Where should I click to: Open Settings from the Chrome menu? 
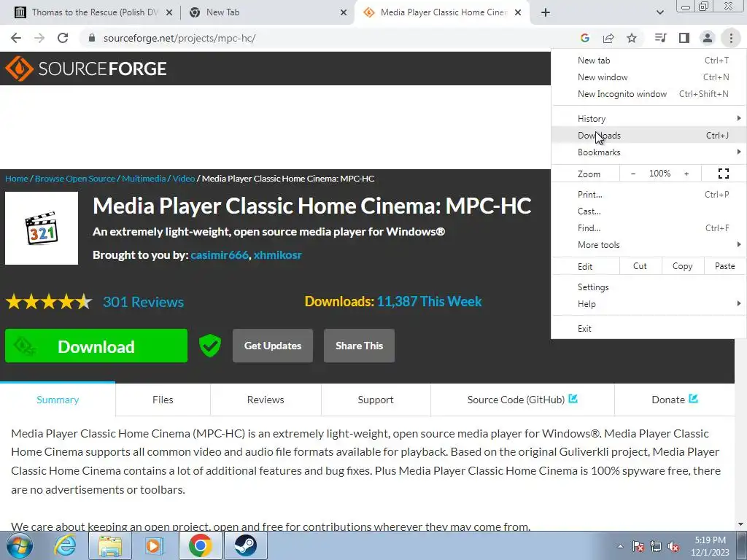[649, 287]
